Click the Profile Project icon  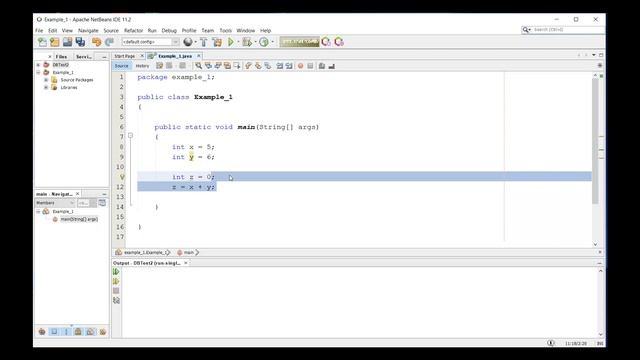[264, 42]
